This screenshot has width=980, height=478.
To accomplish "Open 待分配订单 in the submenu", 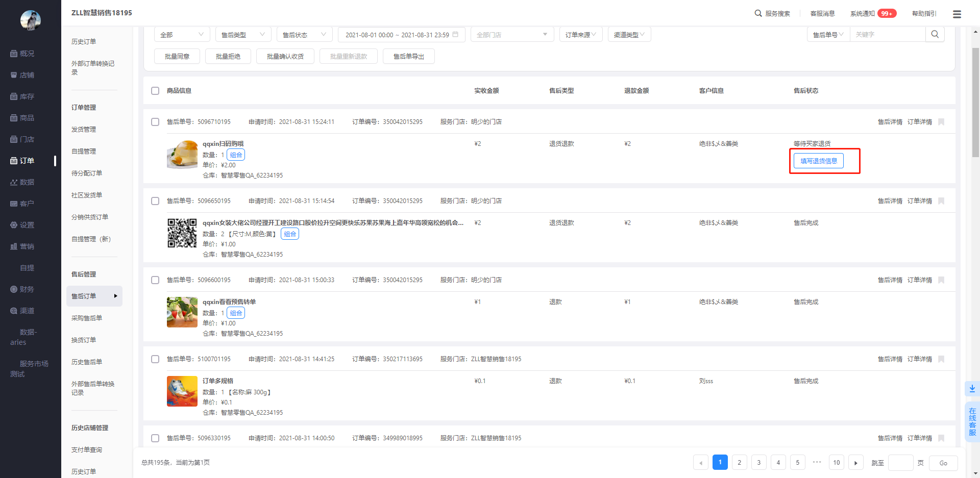I will [x=87, y=173].
